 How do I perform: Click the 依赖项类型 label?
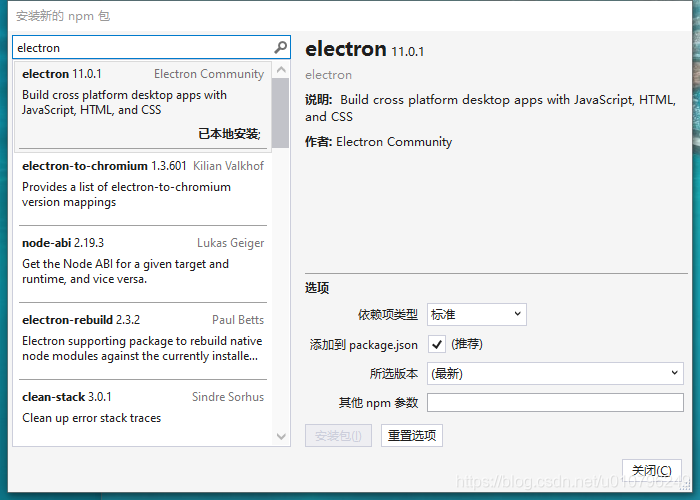[388, 314]
